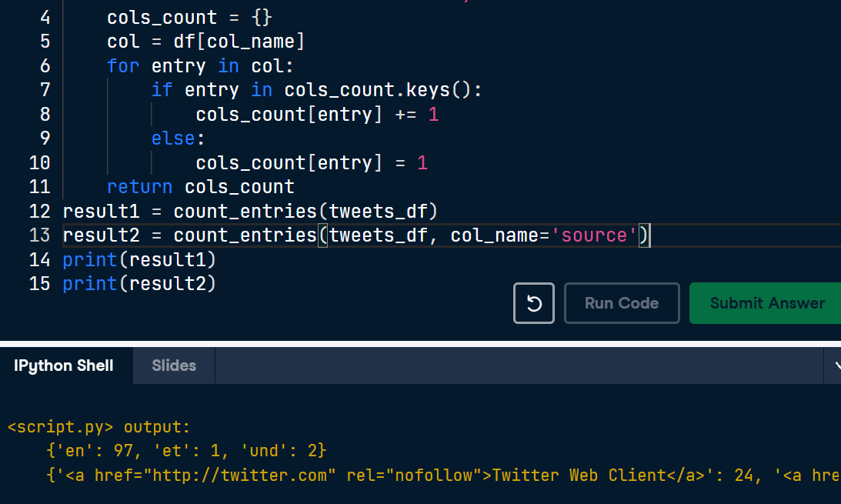Click the 'if' keyword on line 7

[162, 90]
